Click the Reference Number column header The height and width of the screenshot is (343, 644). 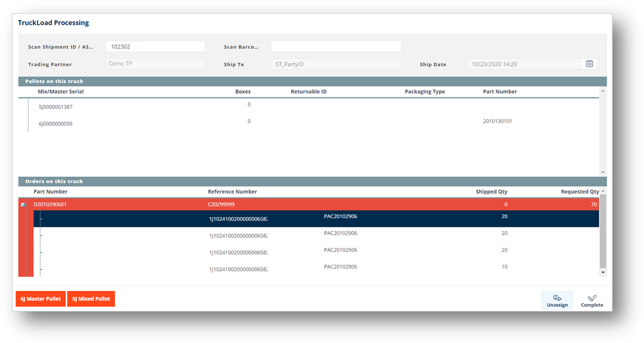[232, 192]
